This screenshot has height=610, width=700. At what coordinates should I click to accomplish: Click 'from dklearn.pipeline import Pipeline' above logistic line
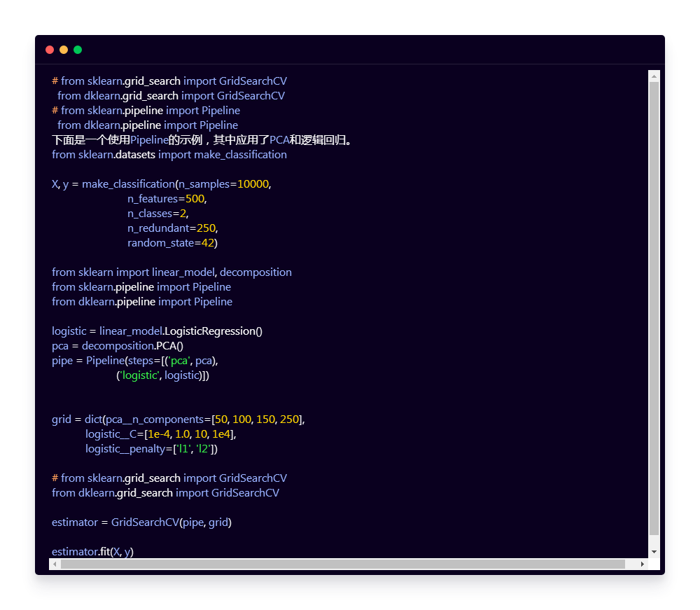[x=142, y=301]
